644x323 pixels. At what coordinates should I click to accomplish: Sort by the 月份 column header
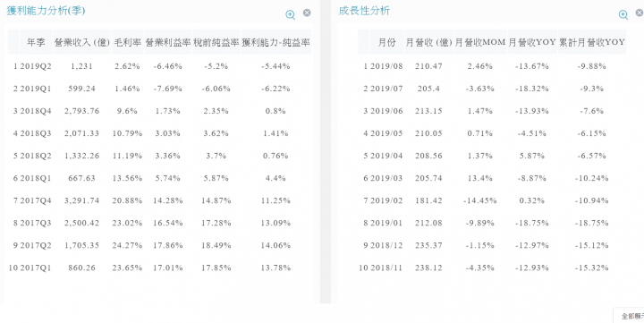pyautogui.click(x=387, y=42)
